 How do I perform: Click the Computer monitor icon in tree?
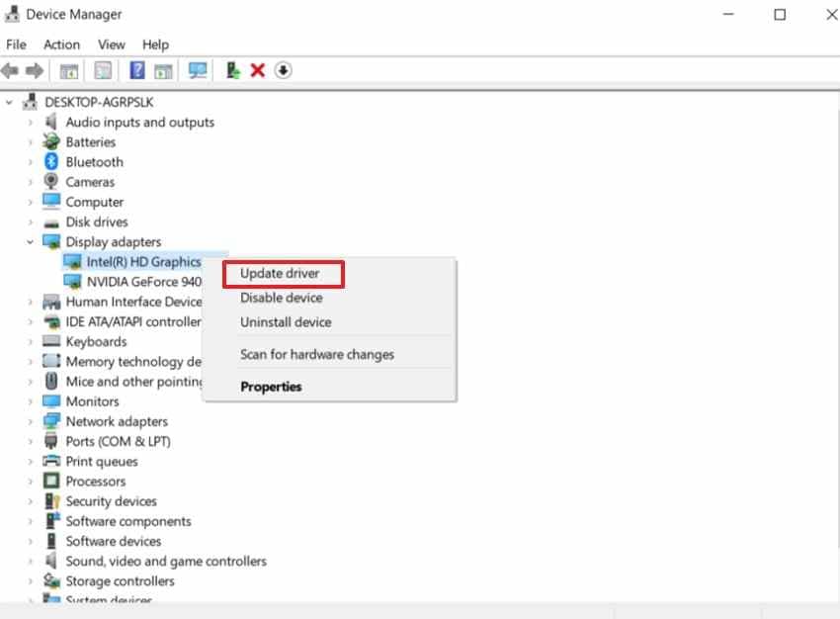click(51, 201)
